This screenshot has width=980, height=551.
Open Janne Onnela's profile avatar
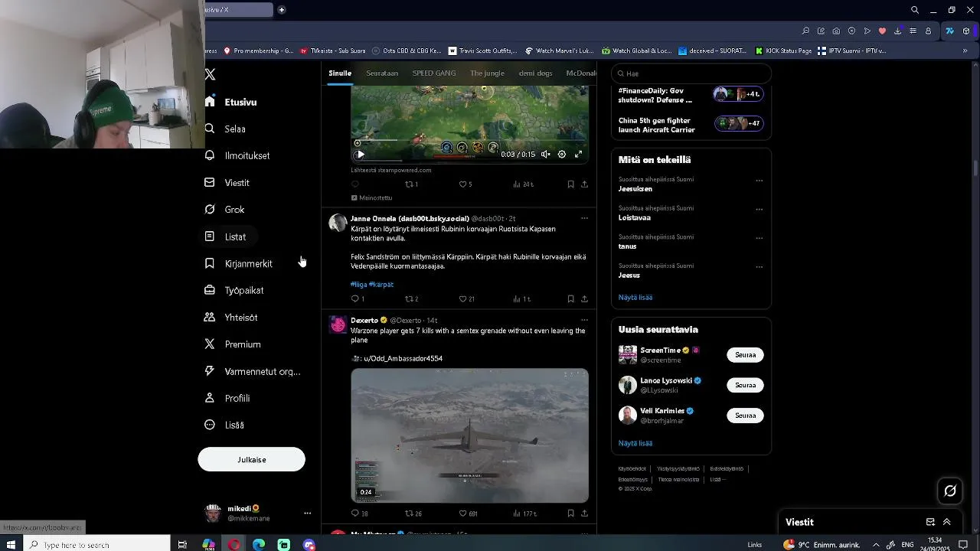click(x=338, y=223)
